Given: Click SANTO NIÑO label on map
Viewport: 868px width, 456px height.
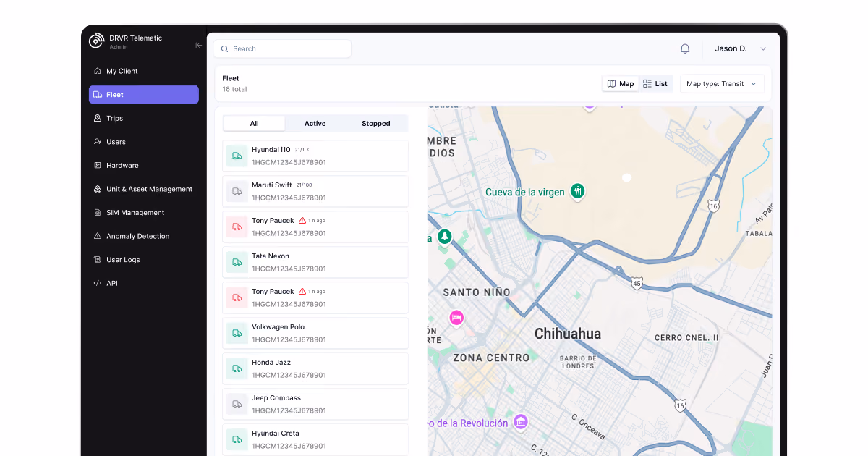Looking at the screenshot, I should [x=477, y=292].
